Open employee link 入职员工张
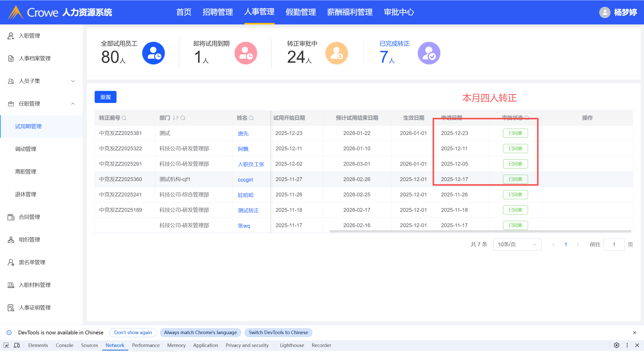 (251, 164)
